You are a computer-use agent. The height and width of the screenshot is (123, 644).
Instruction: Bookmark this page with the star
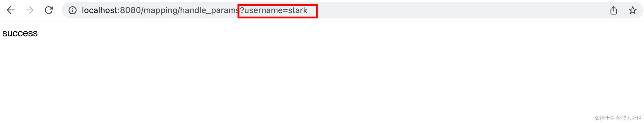point(633,10)
